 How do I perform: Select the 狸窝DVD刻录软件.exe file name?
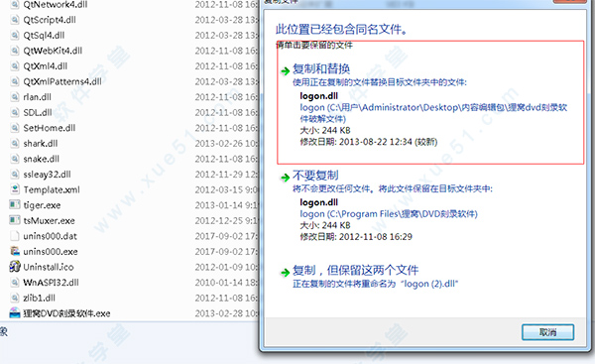(x=66, y=313)
